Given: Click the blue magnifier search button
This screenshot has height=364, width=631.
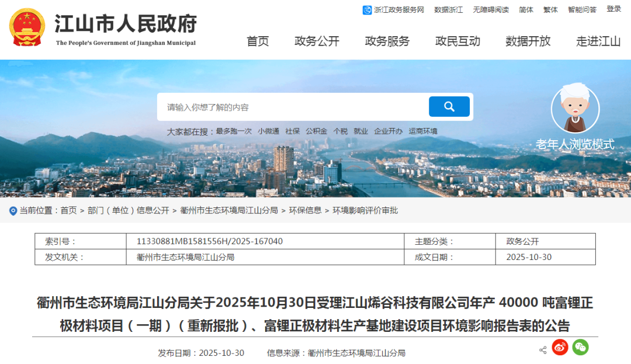Looking at the screenshot, I should pos(449,106).
